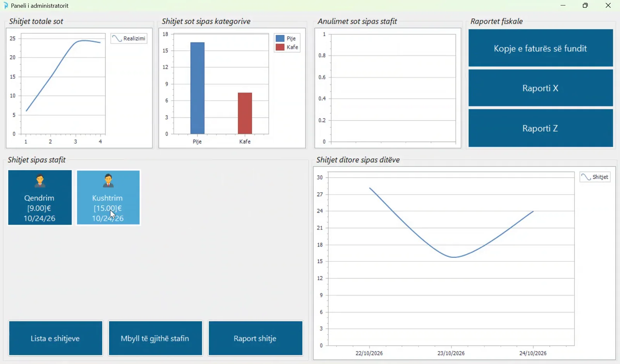Viewport: 620px width, 364px height.
Task: Generate Raporti Z
Action: 541,128
